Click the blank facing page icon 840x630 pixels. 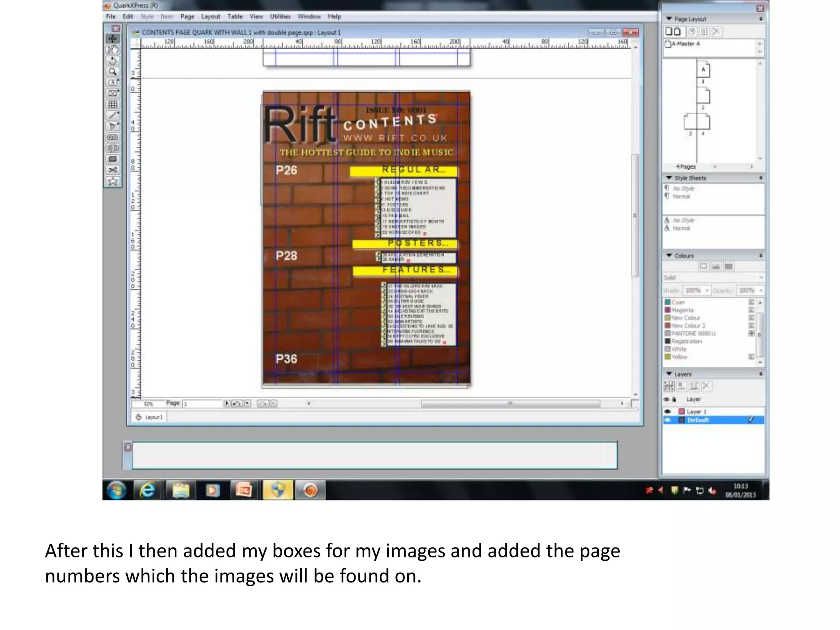[x=677, y=31]
